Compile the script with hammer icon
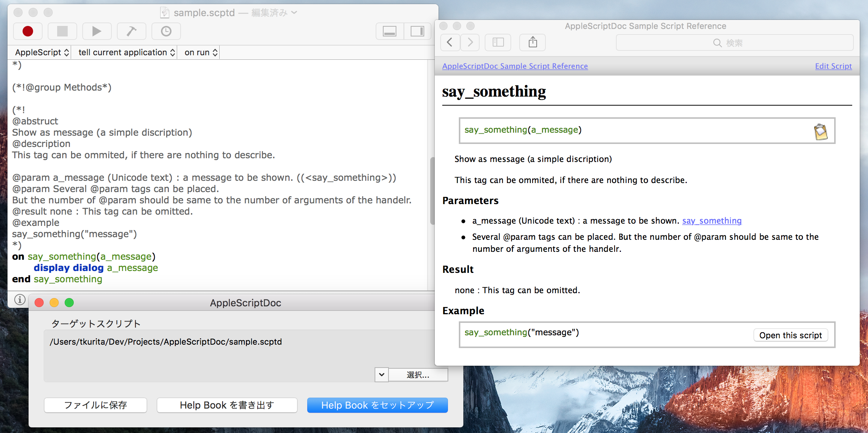 pyautogui.click(x=131, y=31)
